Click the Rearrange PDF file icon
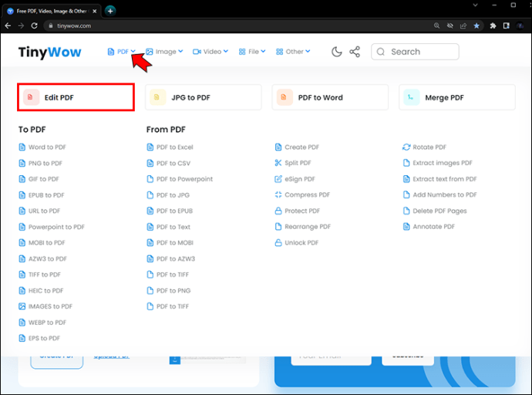532x395 pixels. (278, 227)
